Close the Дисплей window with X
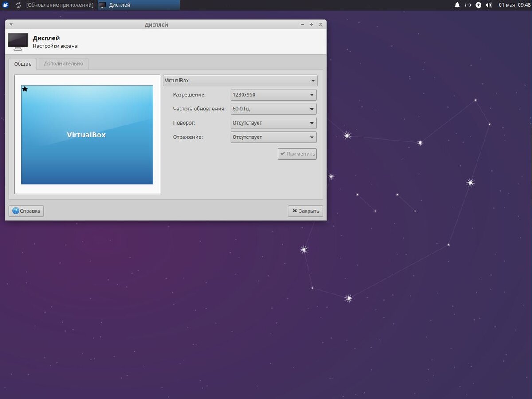The height and width of the screenshot is (399, 532). click(x=320, y=25)
